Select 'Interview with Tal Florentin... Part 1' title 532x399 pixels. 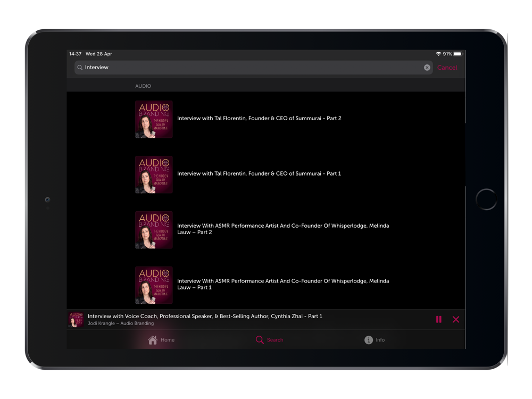click(259, 173)
